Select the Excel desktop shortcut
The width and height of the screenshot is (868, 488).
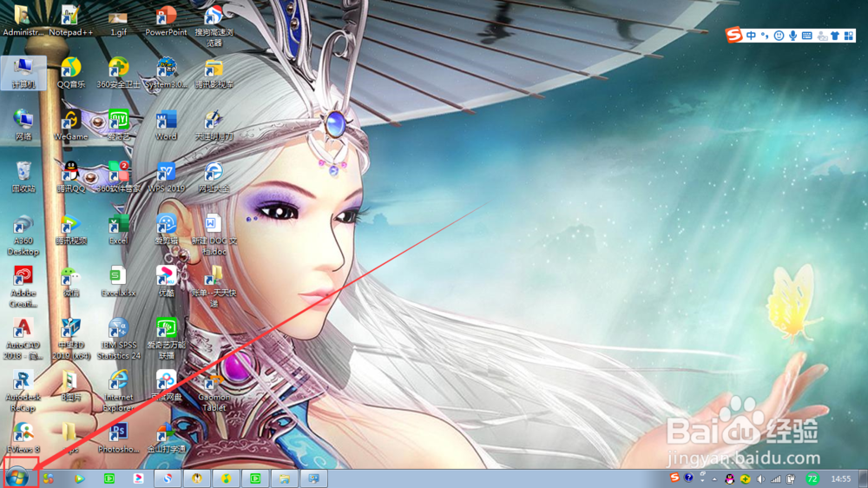pos(118,228)
